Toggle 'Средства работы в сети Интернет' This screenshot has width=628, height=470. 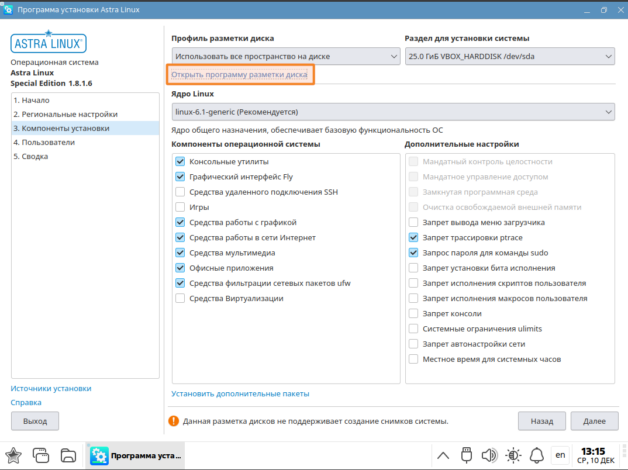click(180, 237)
